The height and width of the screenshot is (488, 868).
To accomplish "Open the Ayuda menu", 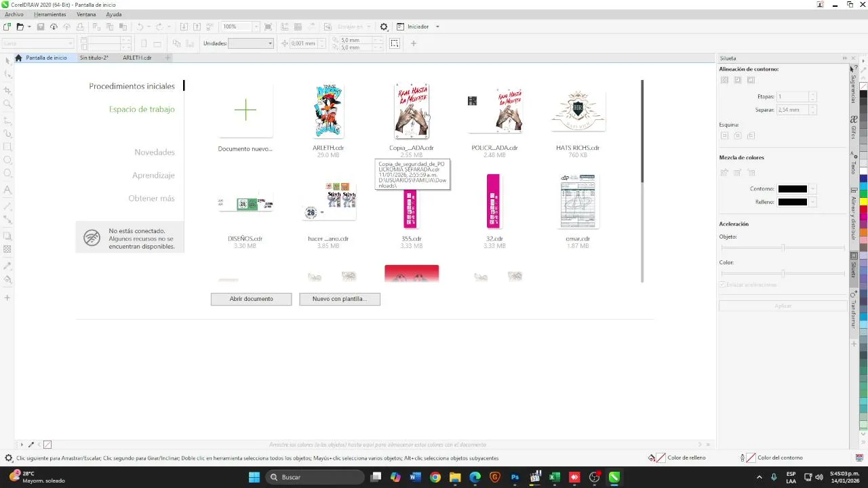I will 114,14.
